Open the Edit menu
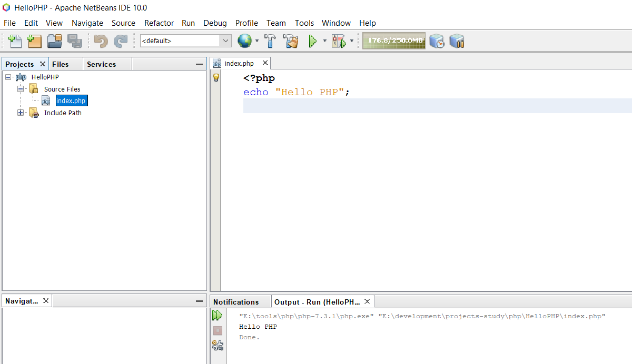This screenshot has height=364, width=632. coord(31,23)
